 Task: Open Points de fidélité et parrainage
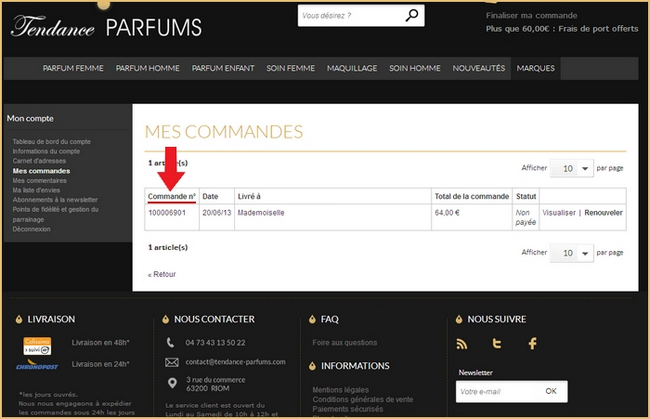click(x=56, y=214)
